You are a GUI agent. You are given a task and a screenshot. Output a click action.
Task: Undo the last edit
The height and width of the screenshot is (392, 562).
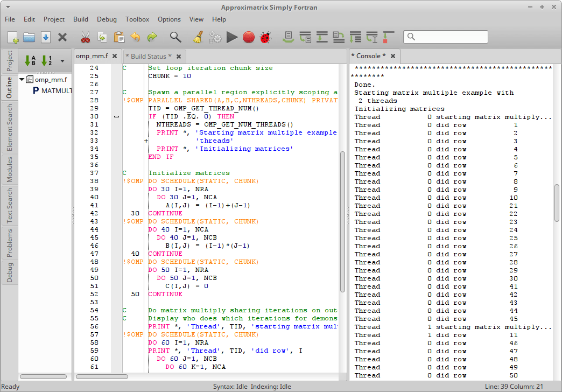coord(136,37)
